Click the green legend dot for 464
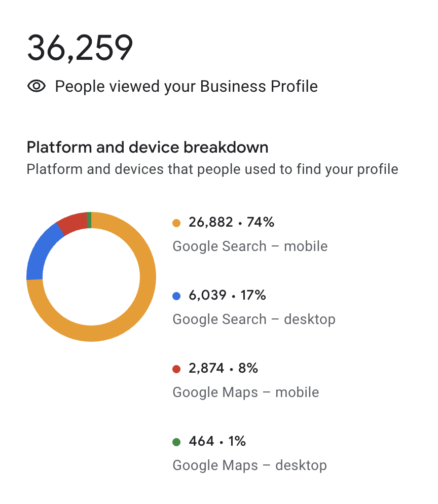This screenshot has height=504, width=438. pos(176,442)
